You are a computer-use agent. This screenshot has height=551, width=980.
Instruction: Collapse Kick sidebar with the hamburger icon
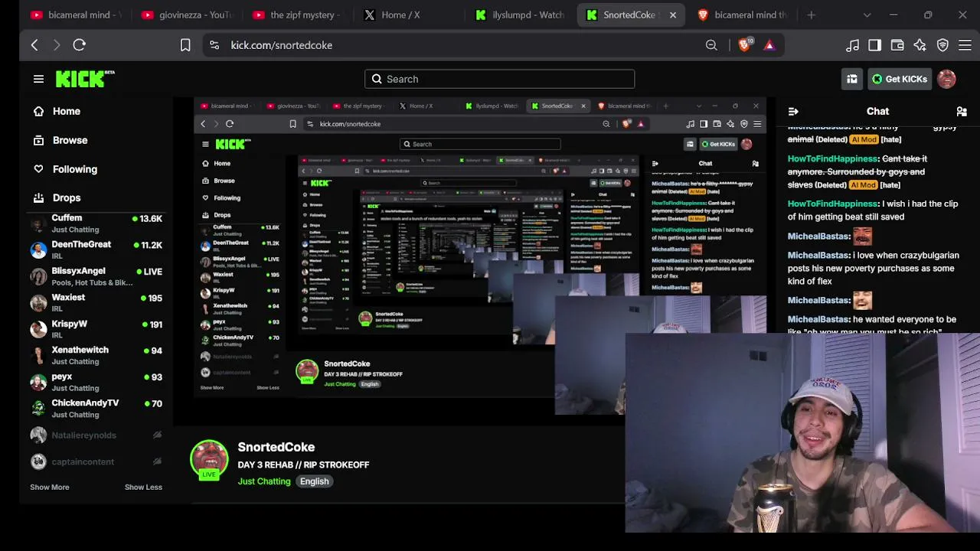38,79
